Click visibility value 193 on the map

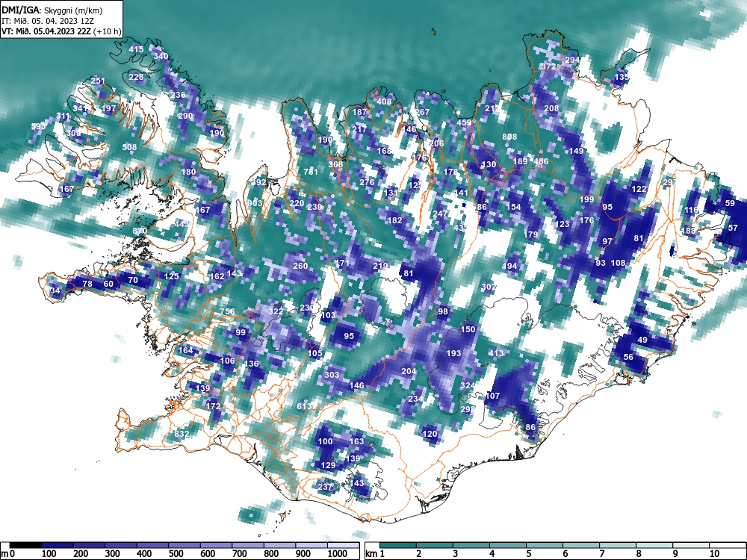453,353
